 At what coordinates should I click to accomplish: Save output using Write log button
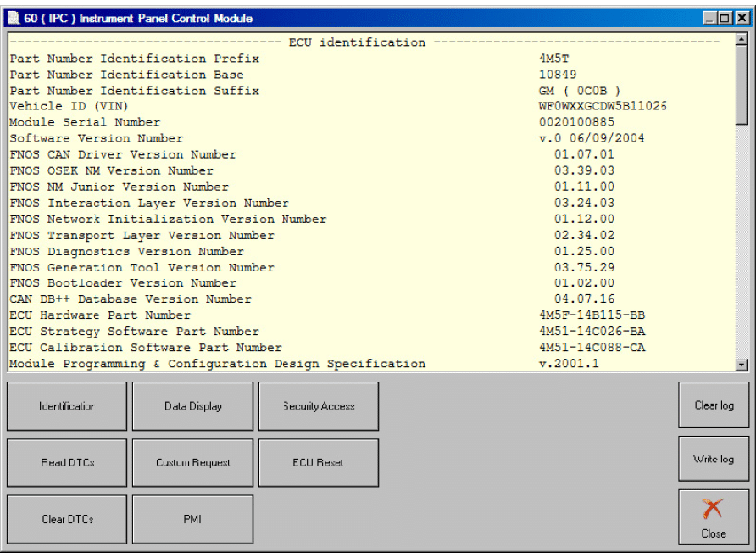(714, 459)
